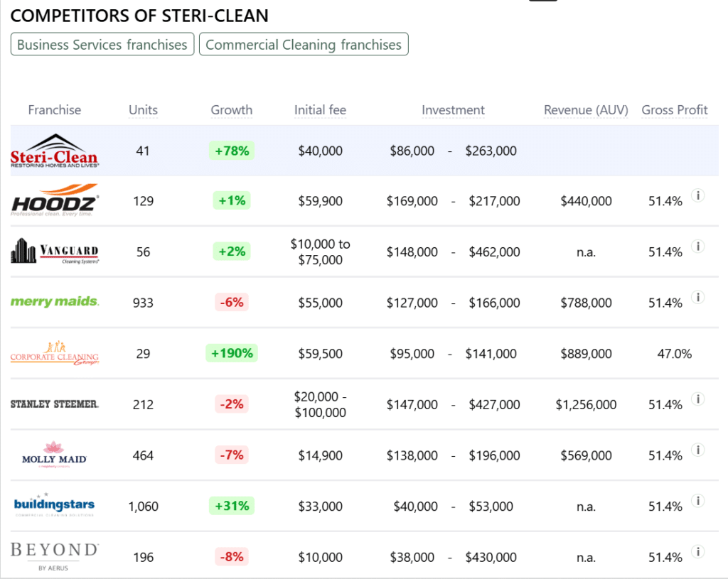Select the -6% growth badge

click(x=232, y=302)
